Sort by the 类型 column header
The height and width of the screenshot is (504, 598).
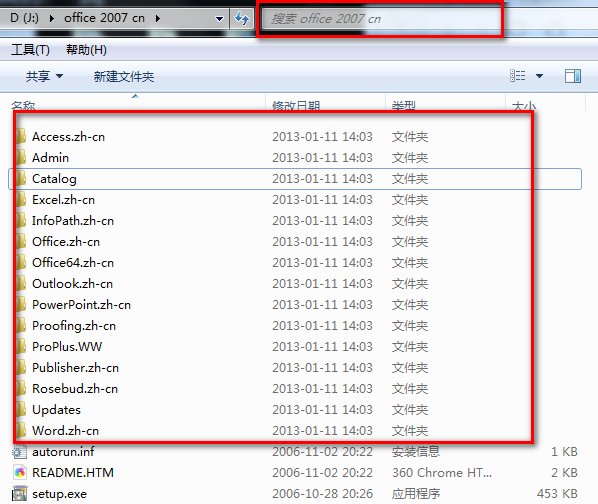[x=403, y=106]
